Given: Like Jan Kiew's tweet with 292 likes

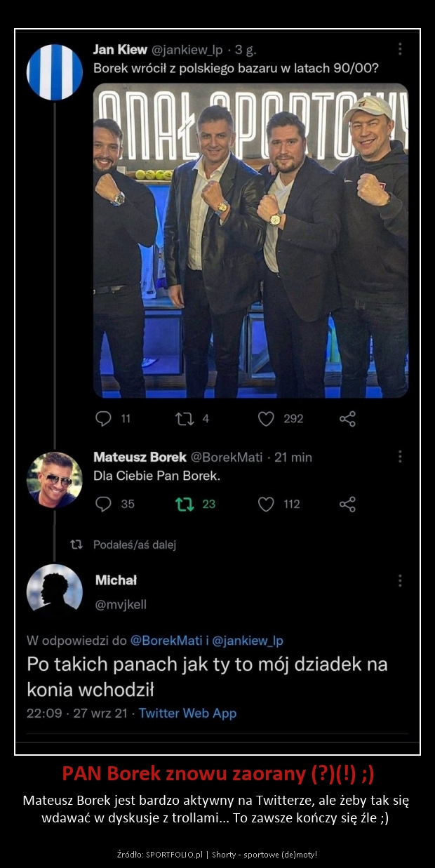Looking at the screenshot, I should (x=266, y=419).
